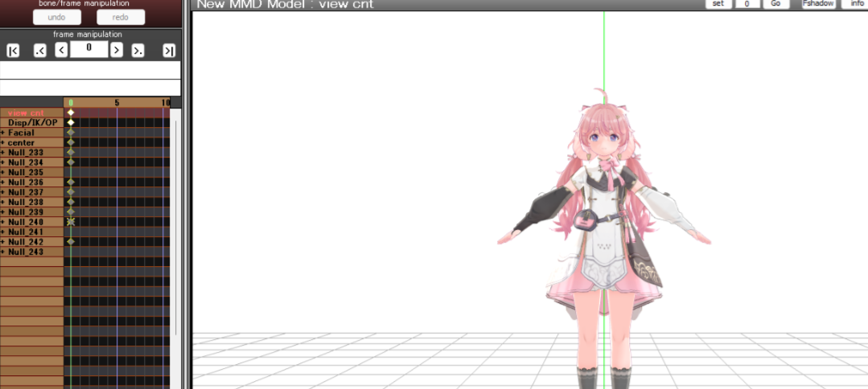The width and height of the screenshot is (868, 389).
Task: Expand the Null_236 group
Action: (2, 182)
